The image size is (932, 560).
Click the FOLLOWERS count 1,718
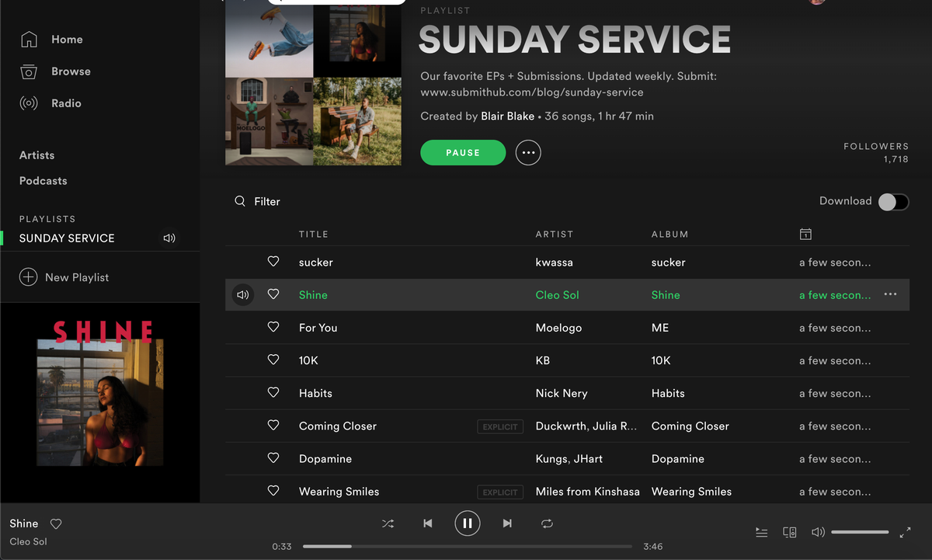pyautogui.click(x=895, y=159)
